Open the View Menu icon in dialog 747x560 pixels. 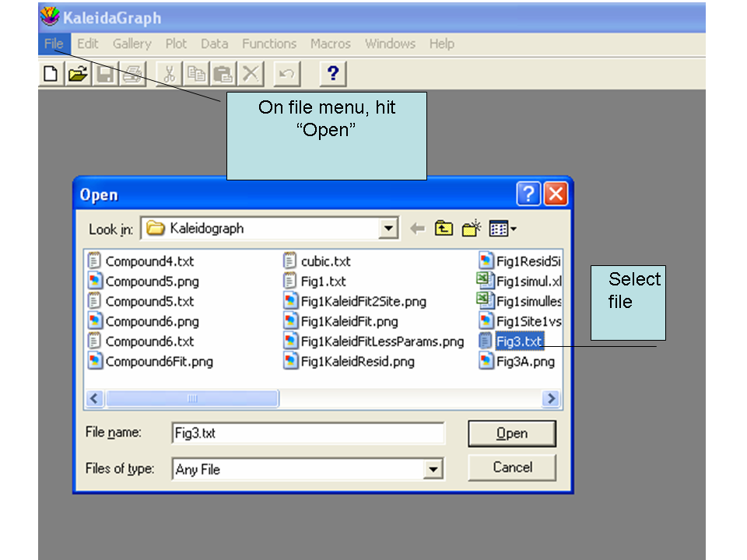[x=503, y=229]
